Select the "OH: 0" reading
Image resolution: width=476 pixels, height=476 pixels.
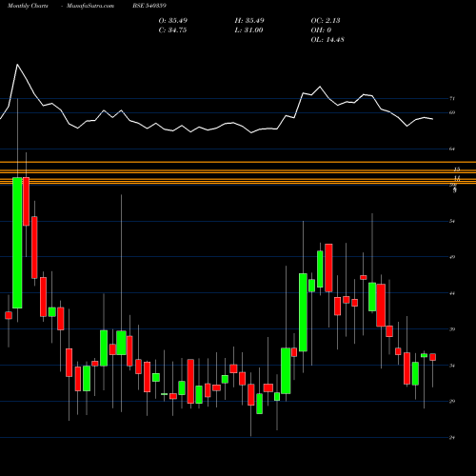point(321,30)
